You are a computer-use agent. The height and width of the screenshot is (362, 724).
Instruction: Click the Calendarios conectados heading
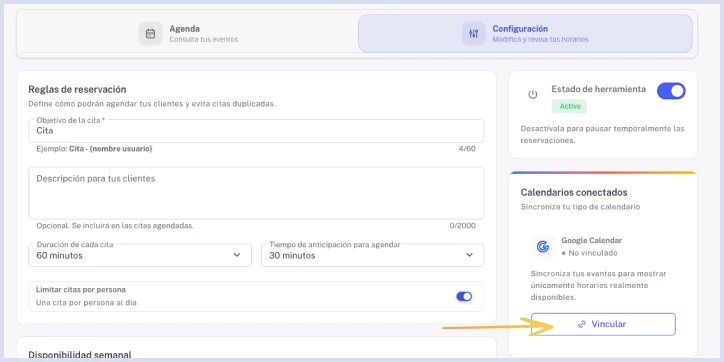(574, 193)
